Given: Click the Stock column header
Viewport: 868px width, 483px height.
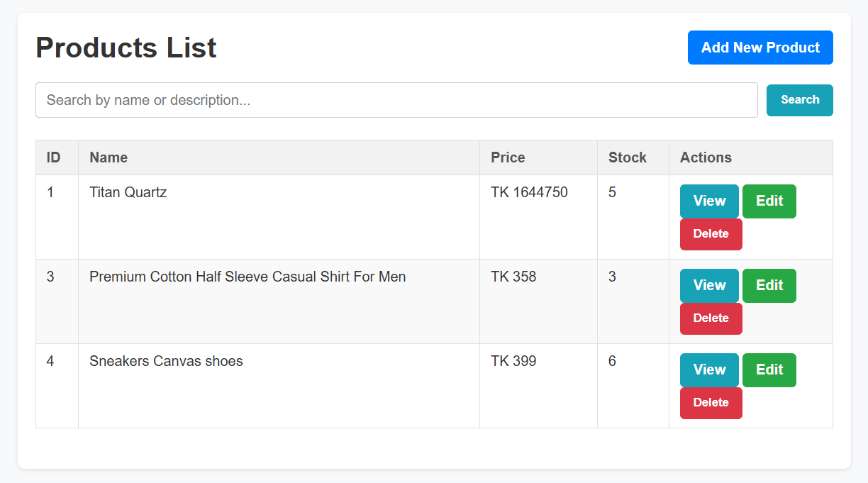Looking at the screenshot, I should (628, 157).
